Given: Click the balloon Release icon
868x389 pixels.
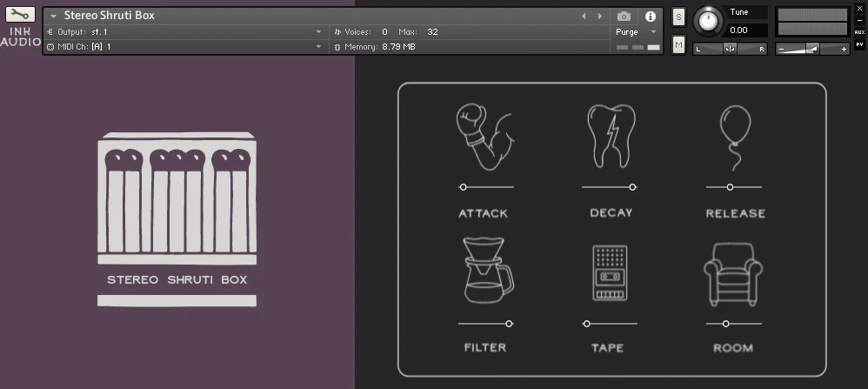Looking at the screenshot, I should (735, 137).
